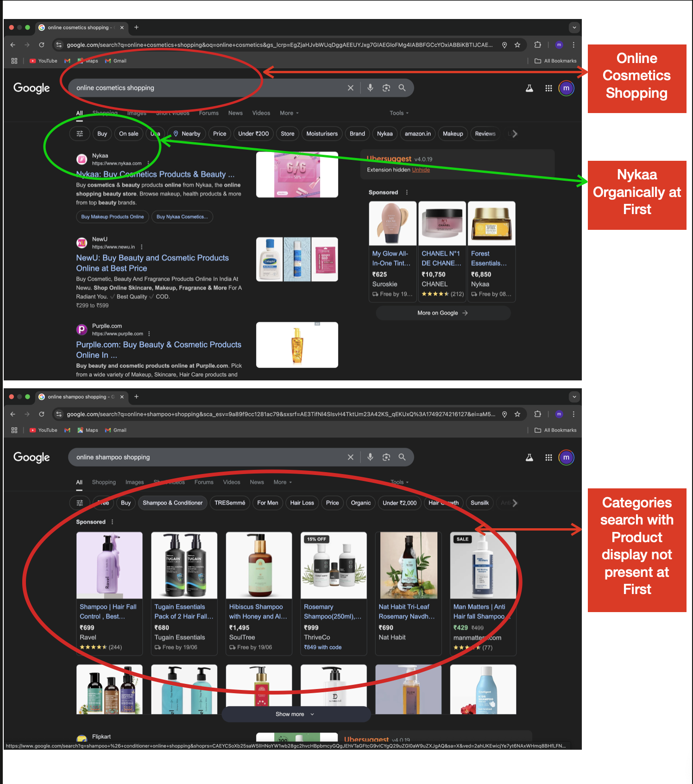The width and height of the screenshot is (693, 784).
Task: Open CHANEL N°1 sponsored product image
Action: [x=442, y=223]
